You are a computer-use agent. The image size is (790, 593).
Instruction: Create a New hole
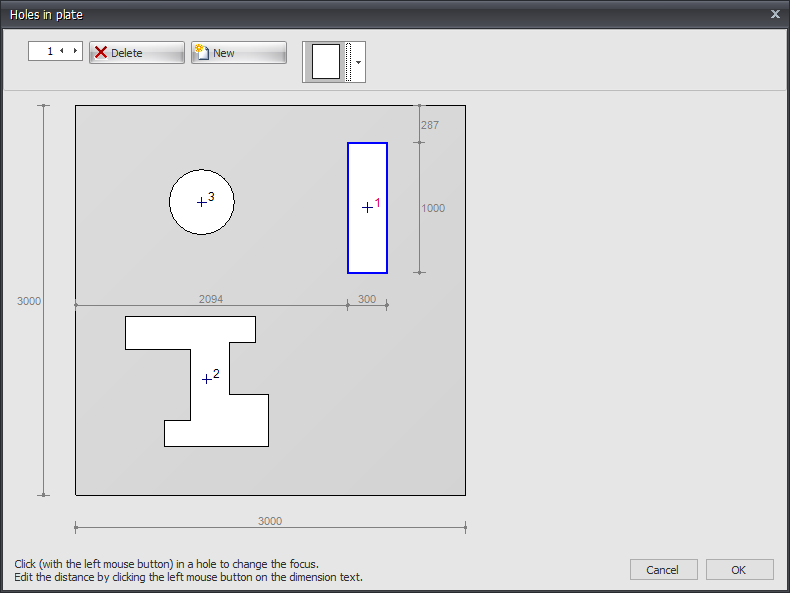pos(239,52)
